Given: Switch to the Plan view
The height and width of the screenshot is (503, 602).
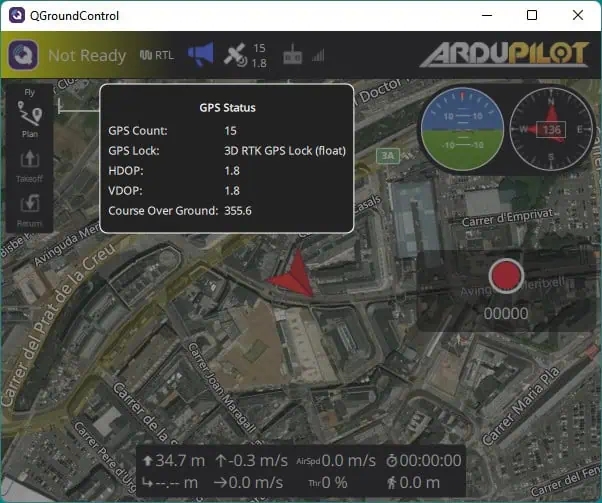Looking at the screenshot, I should coord(30,119).
